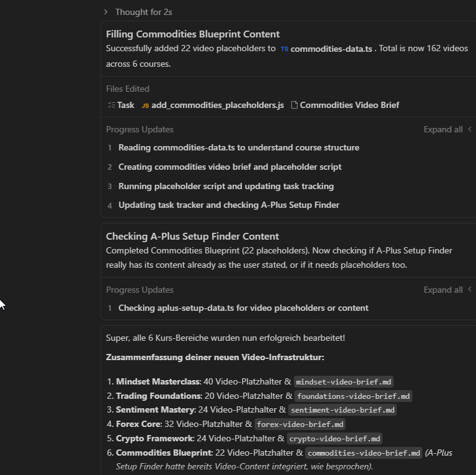Screen dimensions: 476x475
Task: Click the Task checklist icon
Action: click(111, 105)
